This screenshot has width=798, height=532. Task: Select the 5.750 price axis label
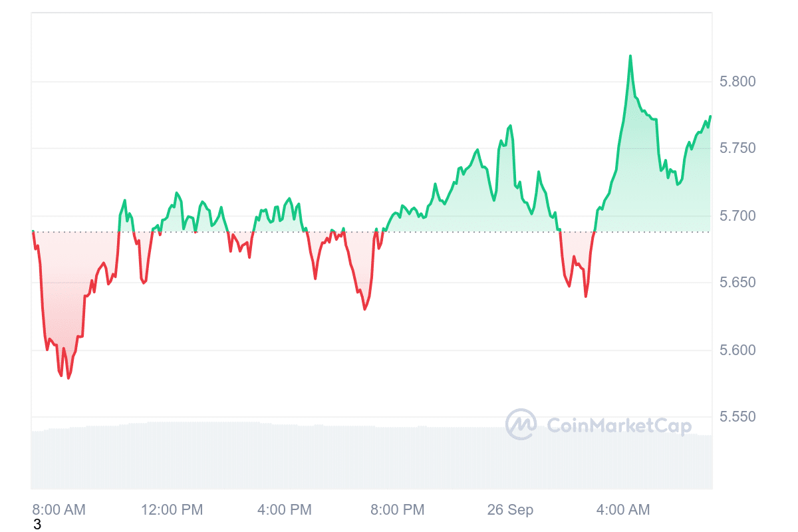click(738, 148)
